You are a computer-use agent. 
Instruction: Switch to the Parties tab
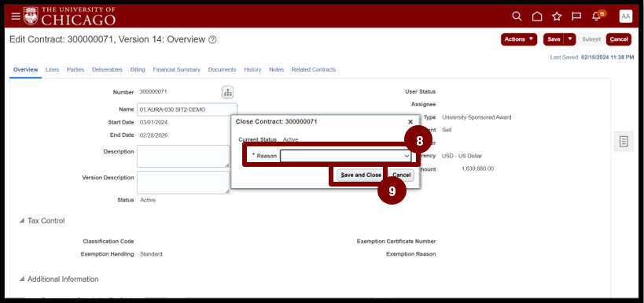pyautogui.click(x=75, y=70)
